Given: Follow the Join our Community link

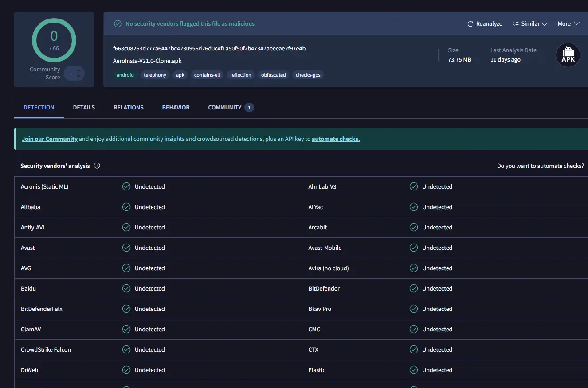Looking at the screenshot, I should click(50, 139).
